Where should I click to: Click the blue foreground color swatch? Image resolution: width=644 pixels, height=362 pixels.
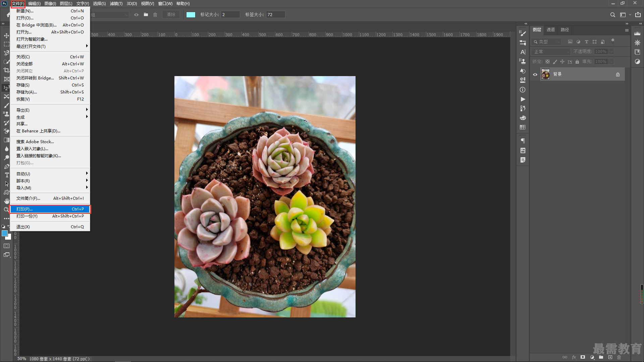point(4,233)
